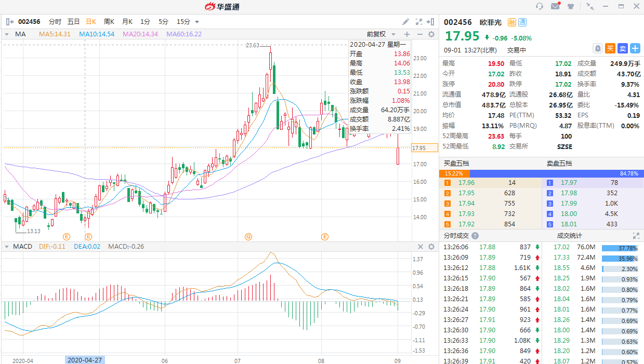Open MACD settings gear icon

[431, 247]
